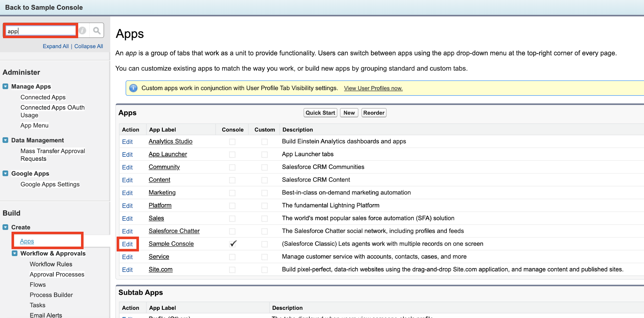Click the Reorder button
The image size is (644, 318).
click(374, 113)
